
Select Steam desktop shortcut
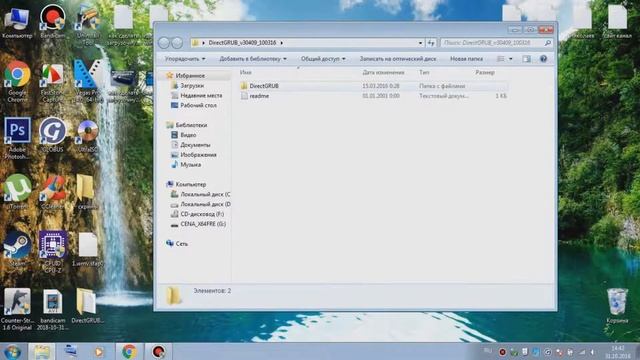point(17,248)
